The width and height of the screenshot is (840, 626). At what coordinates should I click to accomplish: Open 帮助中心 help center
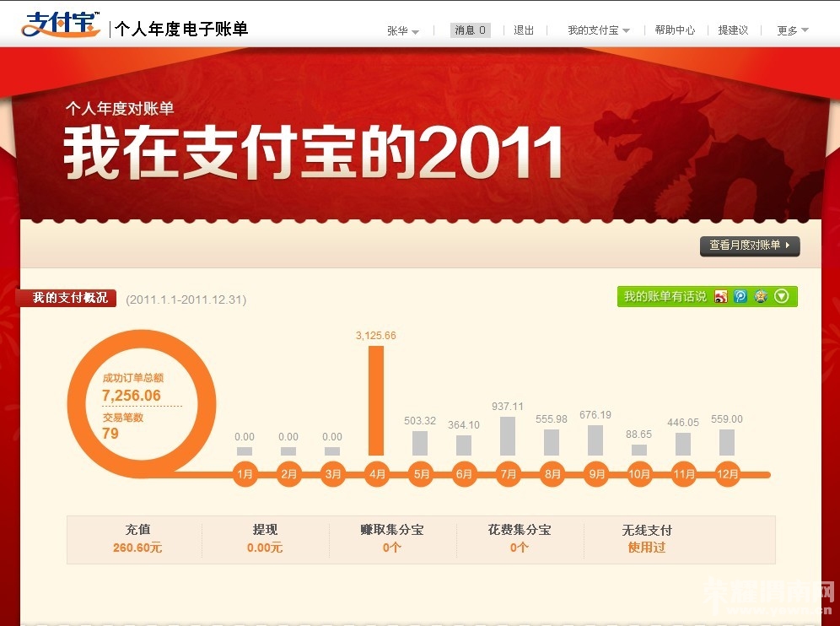click(x=675, y=30)
